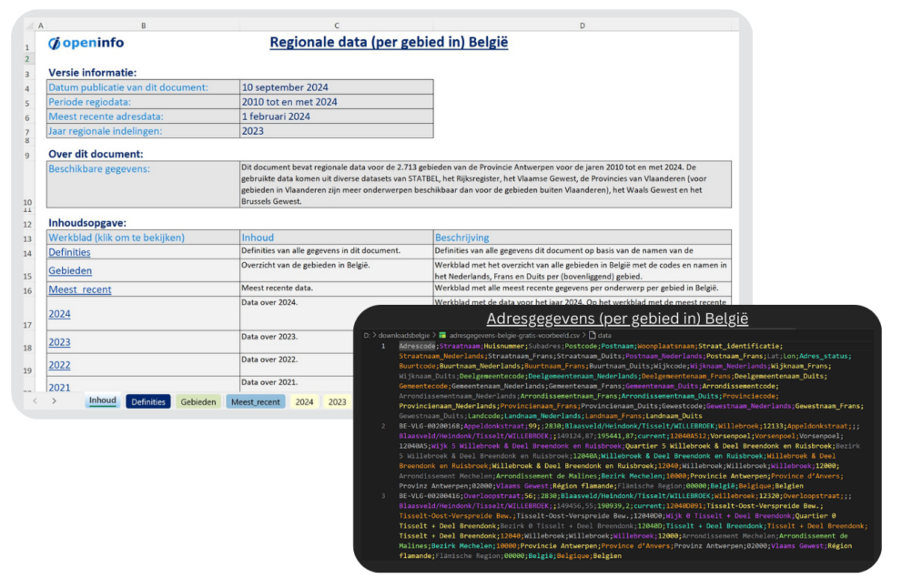Switch to the Definities sheet tab
Viewport: 902px width, 588px height.
coord(147,401)
